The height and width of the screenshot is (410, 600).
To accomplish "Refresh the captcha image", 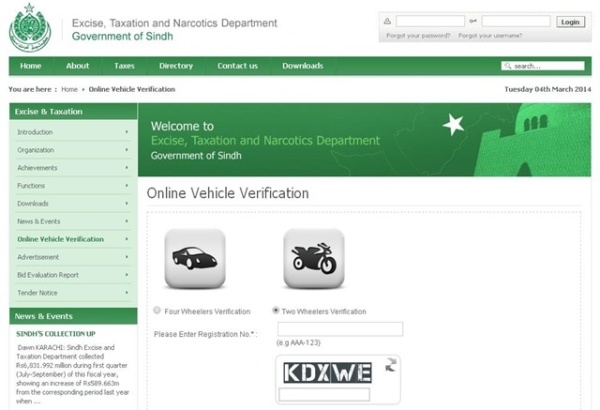I will point(391,365).
